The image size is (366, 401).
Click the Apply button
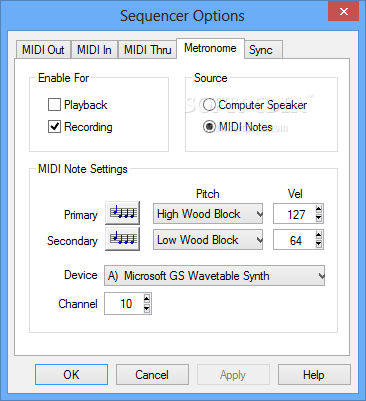click(x=233, y=375)
